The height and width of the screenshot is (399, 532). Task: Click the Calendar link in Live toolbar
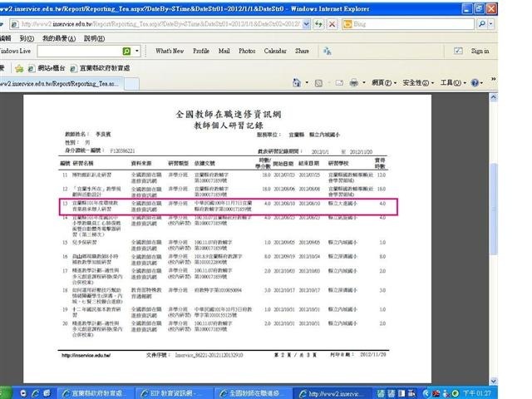(274, 52)
